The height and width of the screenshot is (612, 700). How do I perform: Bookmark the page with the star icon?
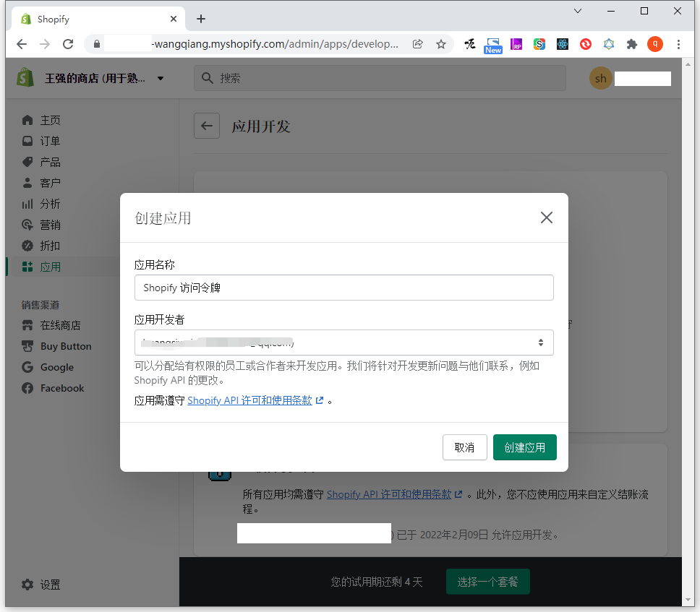pyautogui.click(x=440, y=44)
